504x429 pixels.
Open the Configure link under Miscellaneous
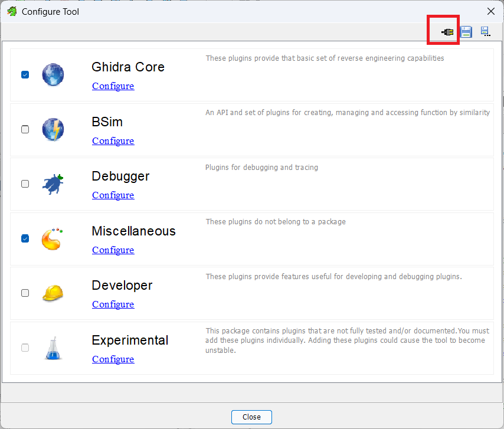tap(113, 250)
